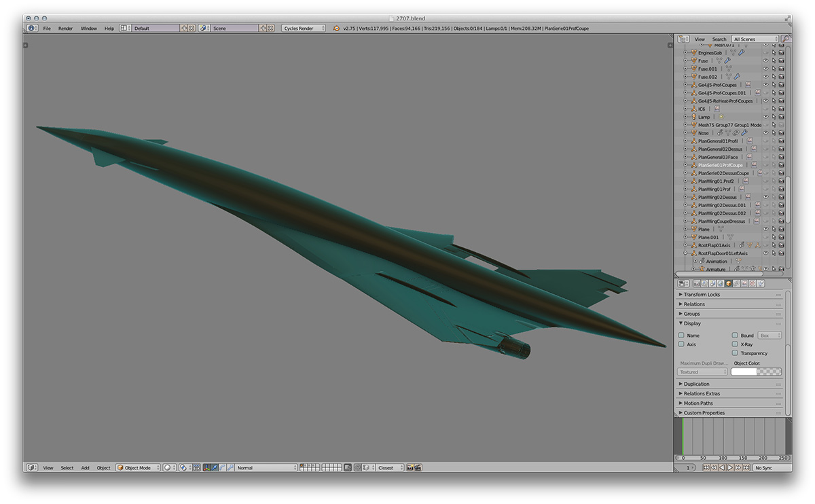Open the Object Mode dropdown
This screenshot has height=504, width=815.
139,467
